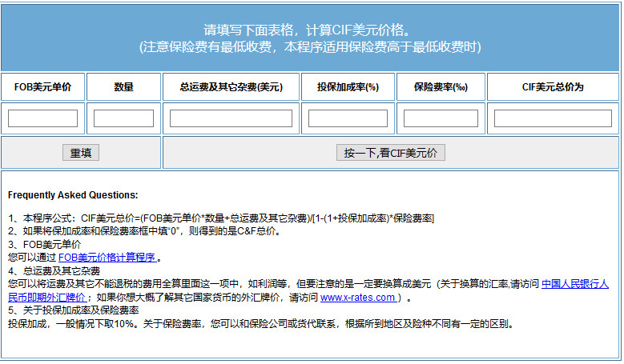624x364 pixels.
Task: Click the 按一下,看CIF美元价 calculate button
Action: (x=391, y=153)
